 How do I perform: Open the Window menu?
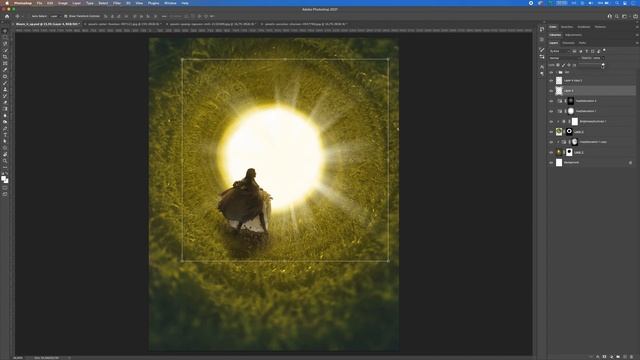coord(170,3)
